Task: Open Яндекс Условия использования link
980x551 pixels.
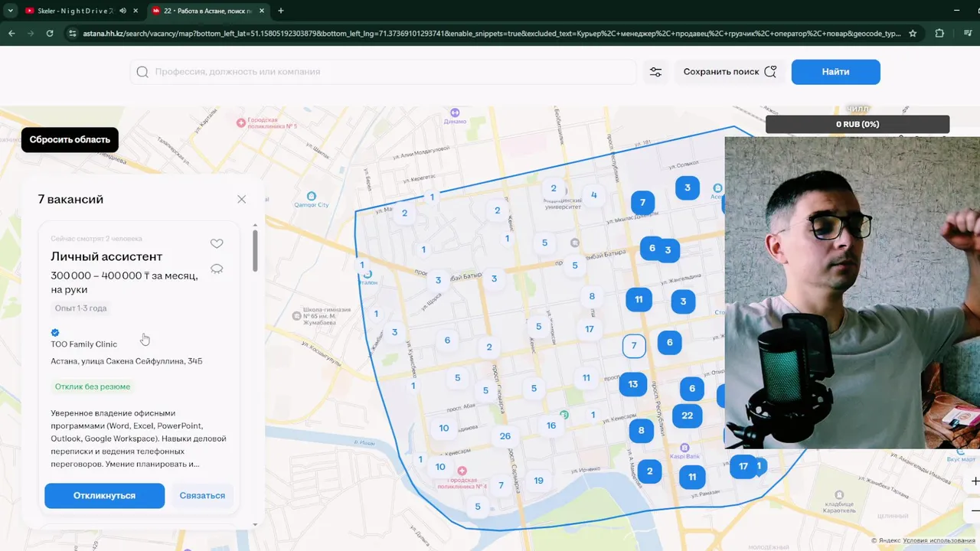Action: (x=939, y=541)
